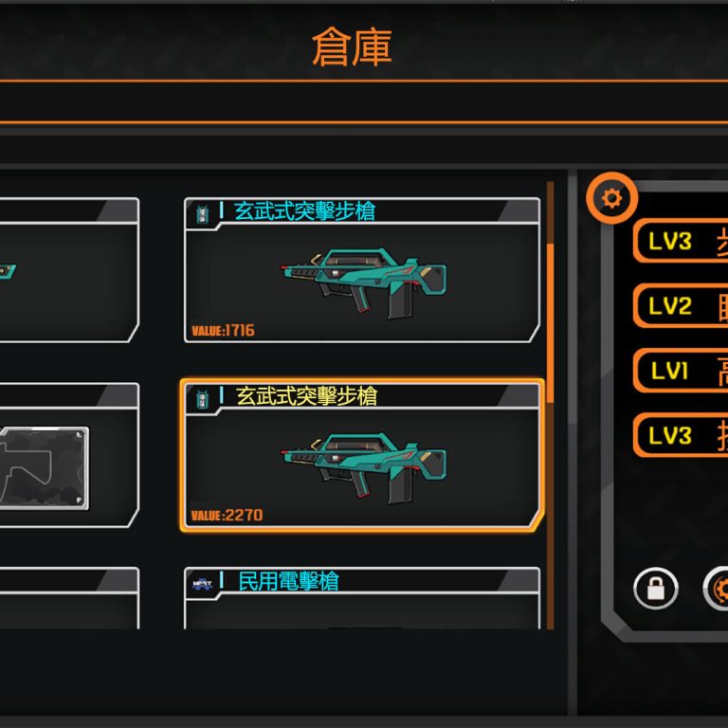This screenshot has width=728, height=728.
Task: Click the cyan 玄武式突擊步槍 title text
Action: [304, 210]
